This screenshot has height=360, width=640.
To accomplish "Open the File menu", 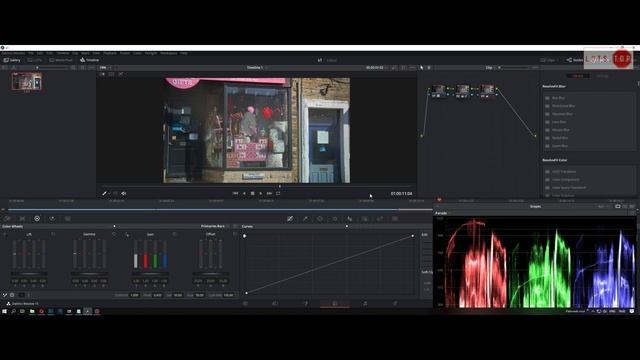I will [x=31, y=53].
